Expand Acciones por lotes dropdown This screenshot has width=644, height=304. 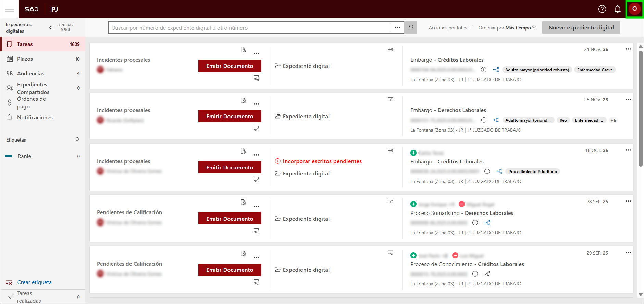[450, 28]
